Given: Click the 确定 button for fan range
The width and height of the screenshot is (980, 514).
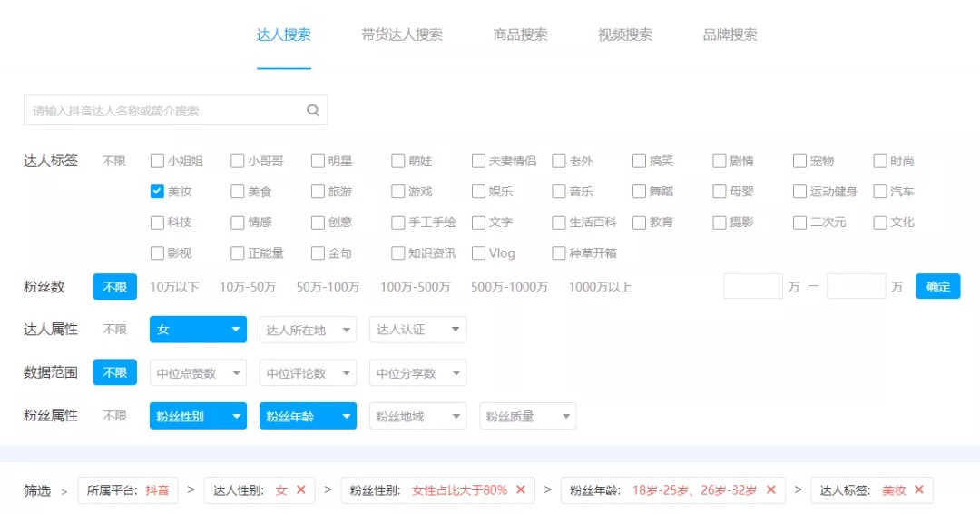Looking at the screenshot, I should pyautogui.click(x=938, y=286).
